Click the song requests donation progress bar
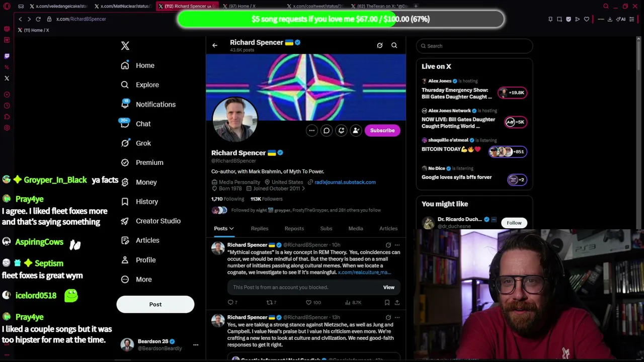 [x=341, y=19]
